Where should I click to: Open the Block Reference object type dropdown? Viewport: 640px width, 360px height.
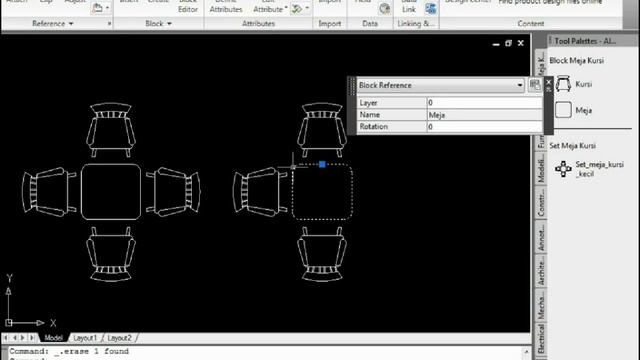(520, 85)
